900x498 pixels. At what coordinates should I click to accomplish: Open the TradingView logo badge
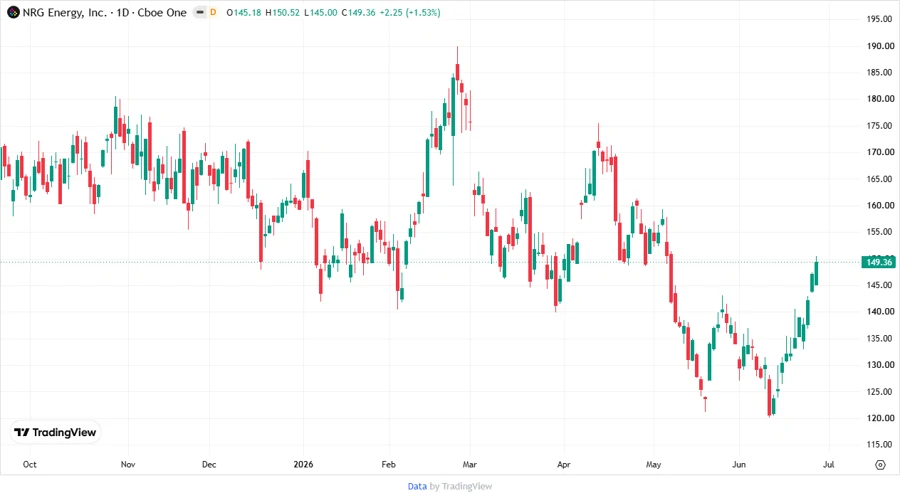56,432
